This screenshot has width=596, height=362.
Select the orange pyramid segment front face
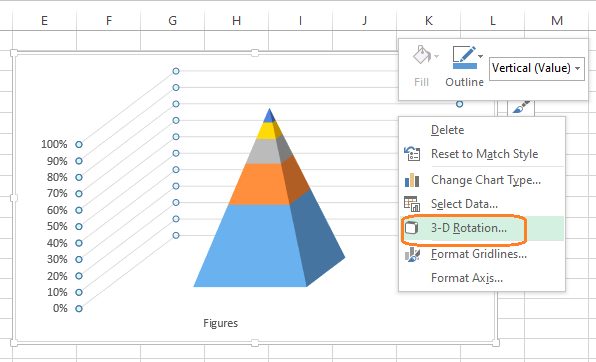(x=259, y=184)
